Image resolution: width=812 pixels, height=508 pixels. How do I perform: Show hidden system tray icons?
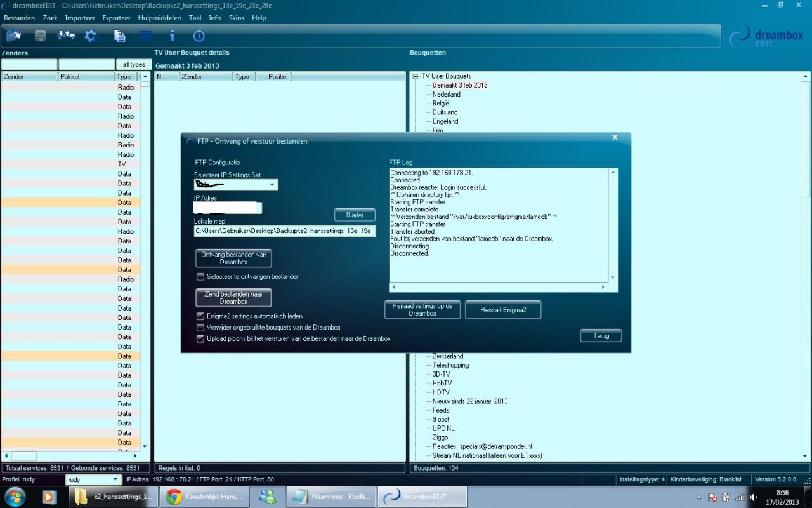point(698,497)
